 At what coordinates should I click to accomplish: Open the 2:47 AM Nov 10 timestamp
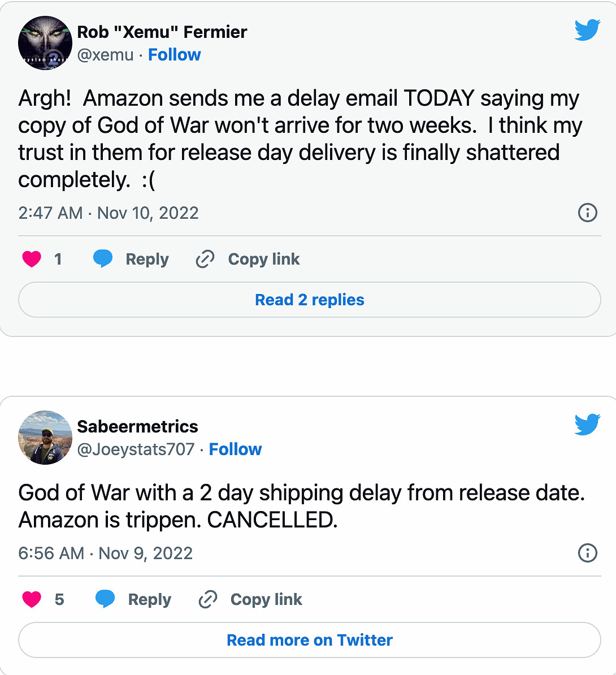pos(109,213)
